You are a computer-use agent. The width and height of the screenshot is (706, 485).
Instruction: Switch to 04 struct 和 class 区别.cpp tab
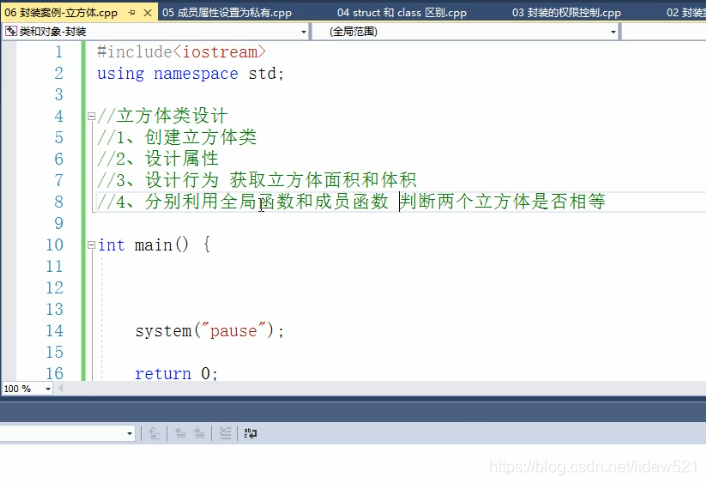pyautogui.click(x=402, y=13)
